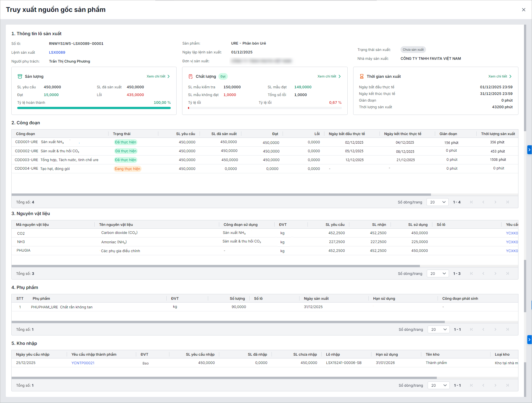Click the Chất lượng clipboard icon
Image resolution: width=532 pixels, height=403 pixels.
pyautogui.click(x=191, y=76)
